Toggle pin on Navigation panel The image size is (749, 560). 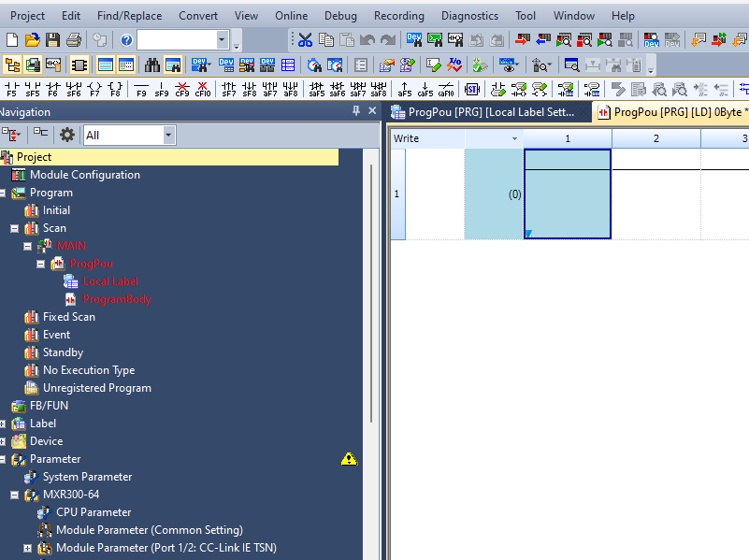tap(355, 111)
